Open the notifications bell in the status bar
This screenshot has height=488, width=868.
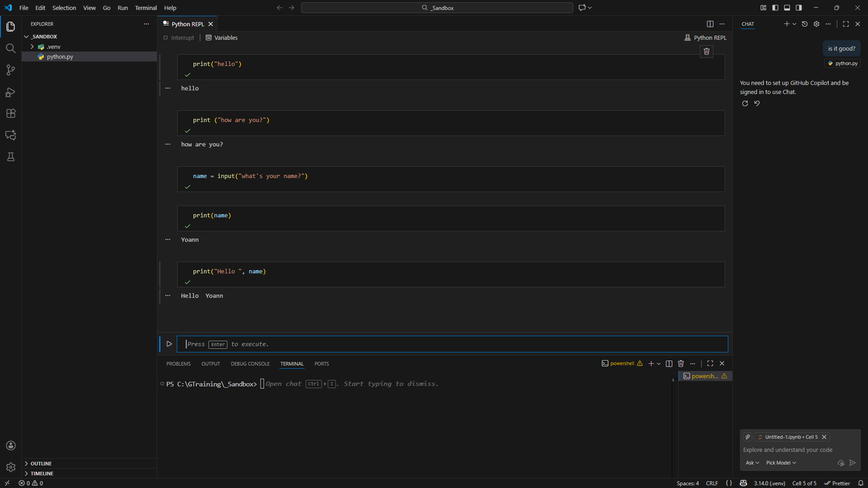(860, 483)
